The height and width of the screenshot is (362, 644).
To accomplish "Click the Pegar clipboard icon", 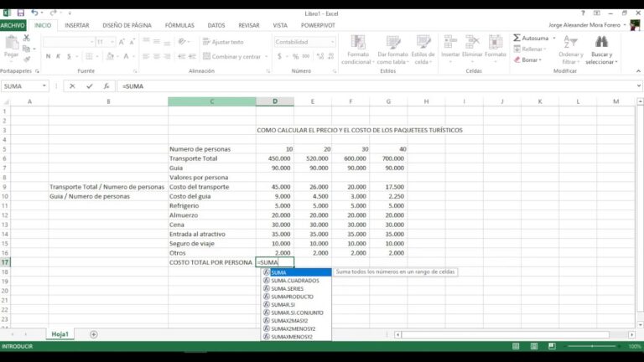I will (x=11, y=44).
